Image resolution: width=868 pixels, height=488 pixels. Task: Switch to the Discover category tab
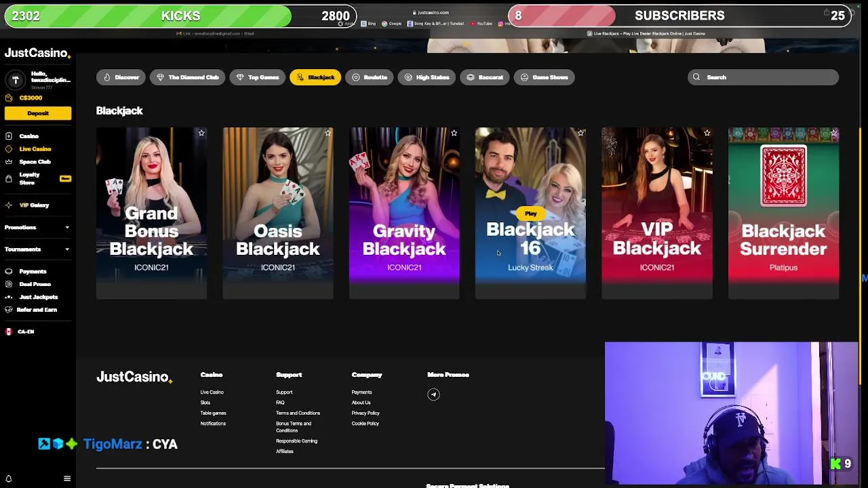121,77
